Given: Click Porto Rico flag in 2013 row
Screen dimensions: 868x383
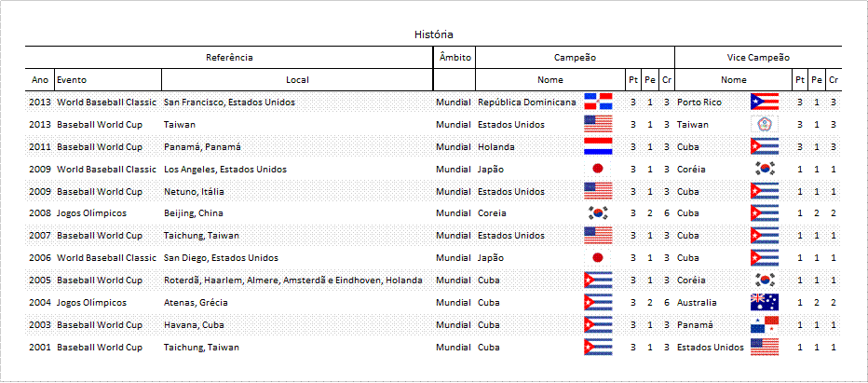Looking at the screenshot, I should tap(765, 102).
